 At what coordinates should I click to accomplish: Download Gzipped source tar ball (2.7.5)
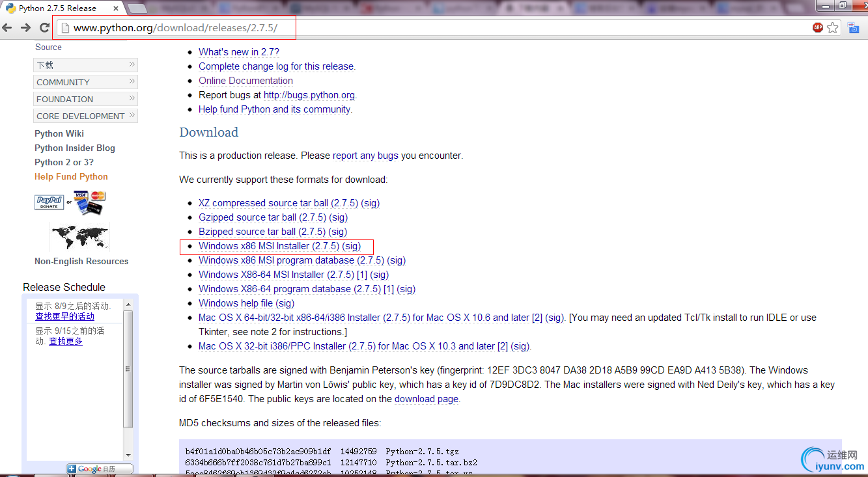click(x=262, y=217)
